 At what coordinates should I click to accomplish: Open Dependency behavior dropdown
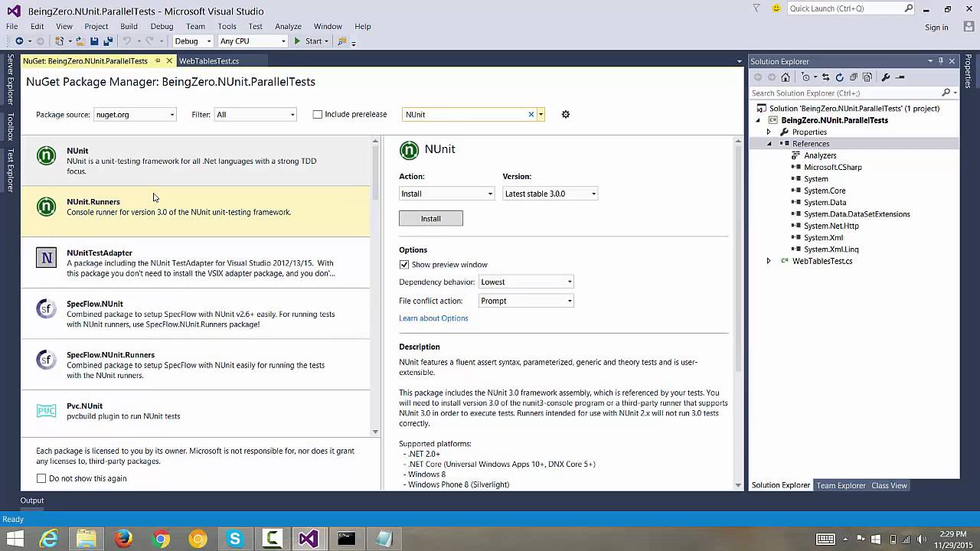526,282
